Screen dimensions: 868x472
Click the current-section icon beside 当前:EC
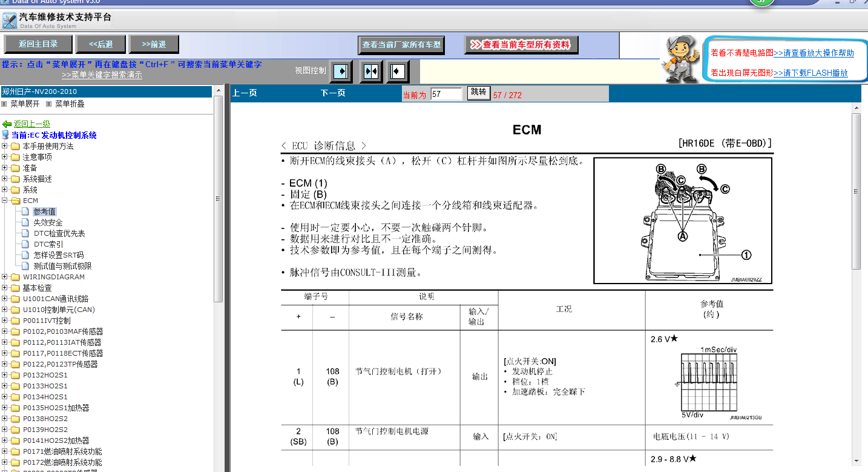click(6, 135)
